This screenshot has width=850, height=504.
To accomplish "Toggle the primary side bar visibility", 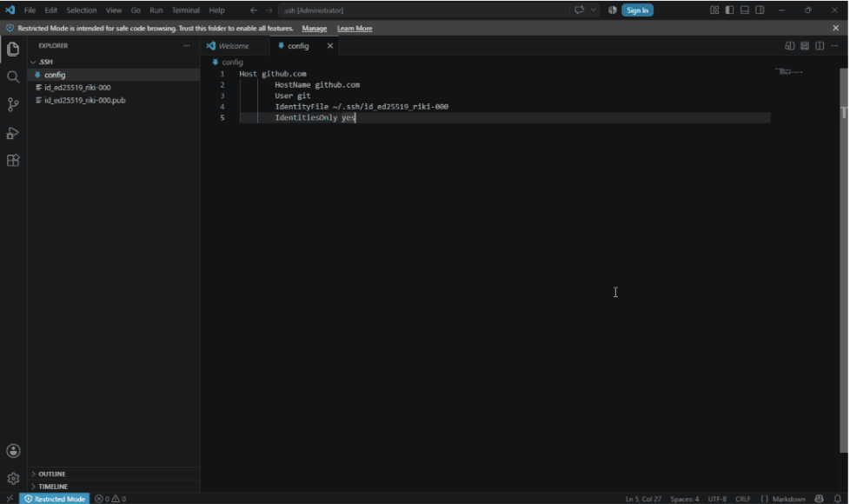I will coord(730,10).
